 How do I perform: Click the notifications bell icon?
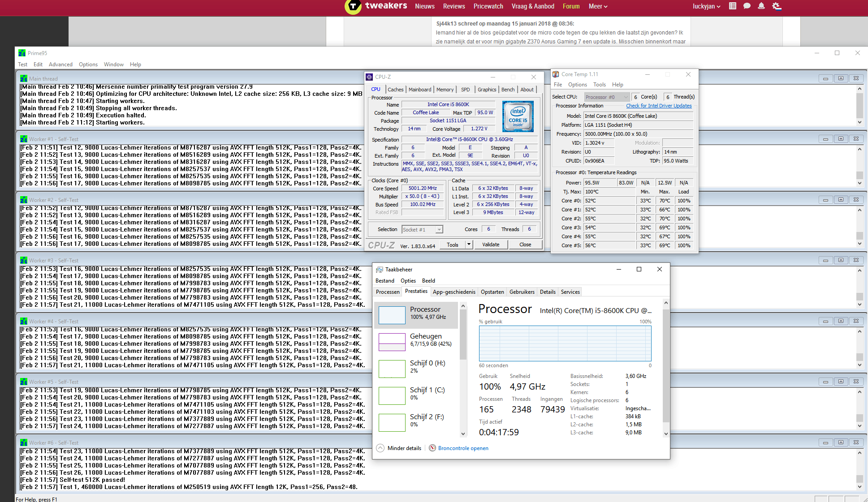[x=761, y=6]
